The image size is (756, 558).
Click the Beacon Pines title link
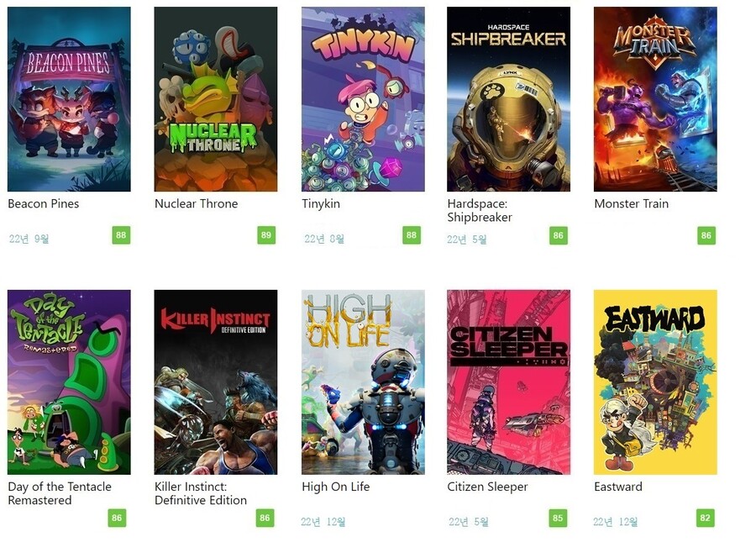pyautogui.click(x=44, y=203)
